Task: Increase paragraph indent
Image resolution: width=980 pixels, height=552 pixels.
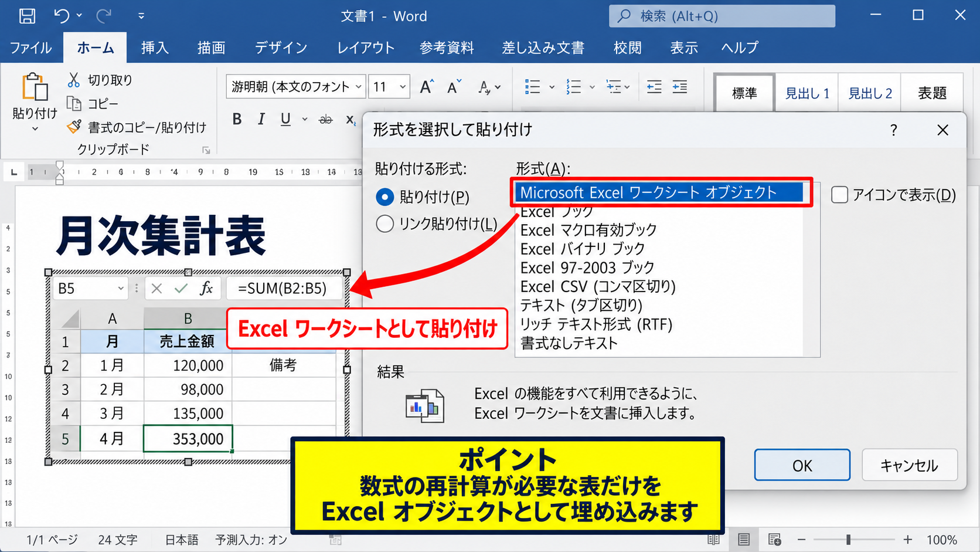Action: coord(680,87)
